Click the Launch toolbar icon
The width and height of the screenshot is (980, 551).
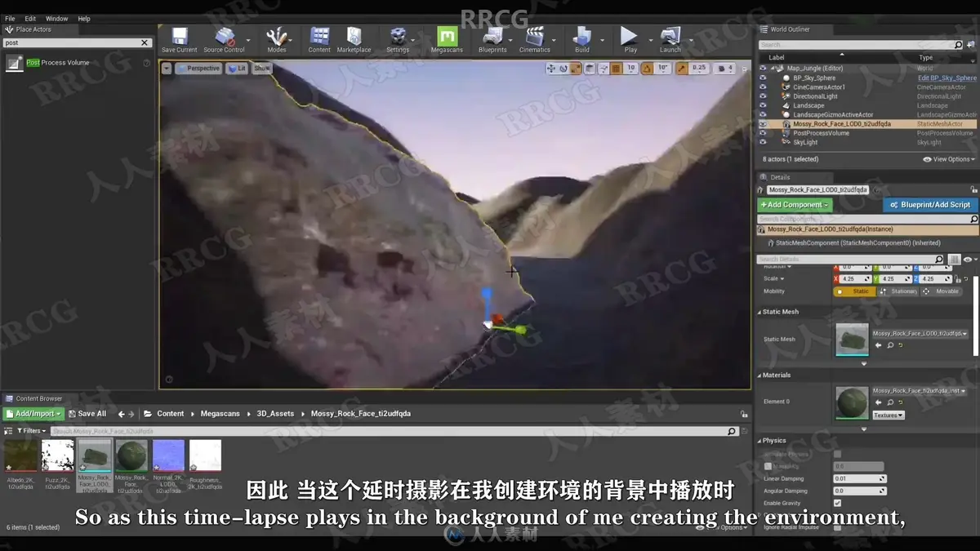[x=670, y=39]
